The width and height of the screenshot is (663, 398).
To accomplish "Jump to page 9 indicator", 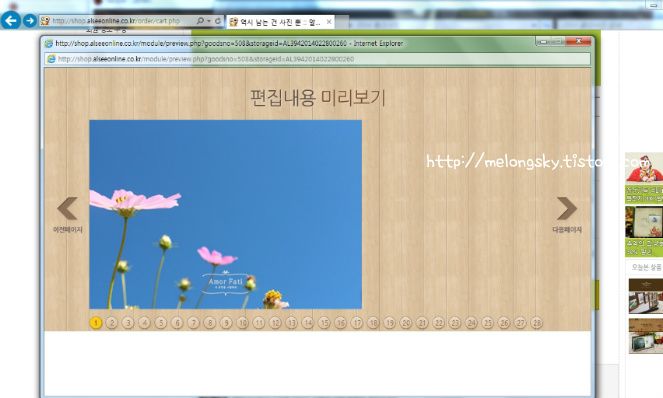I will coord(226,323).
